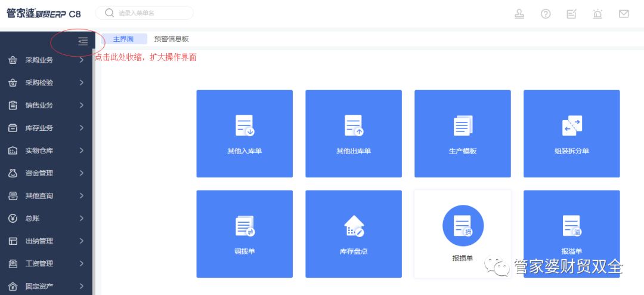Click the help question mark icon

coord(546,14)
